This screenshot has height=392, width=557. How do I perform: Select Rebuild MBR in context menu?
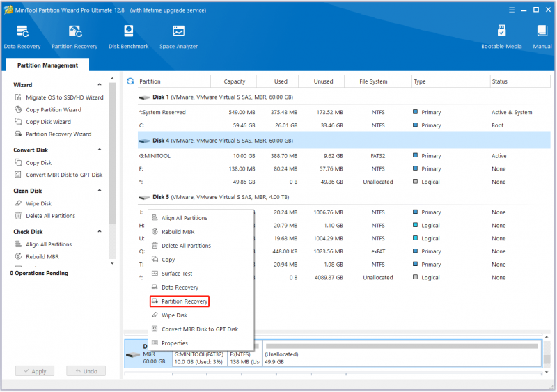click(x=201, y=232)
